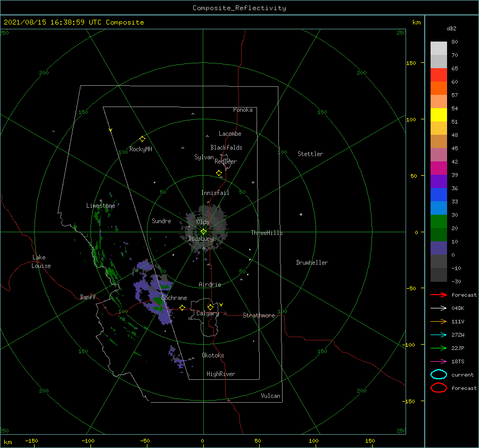The width and height of the screenshot is (479, 448).
Task: Click the ThreeHills label
Action: pos(267,233)
